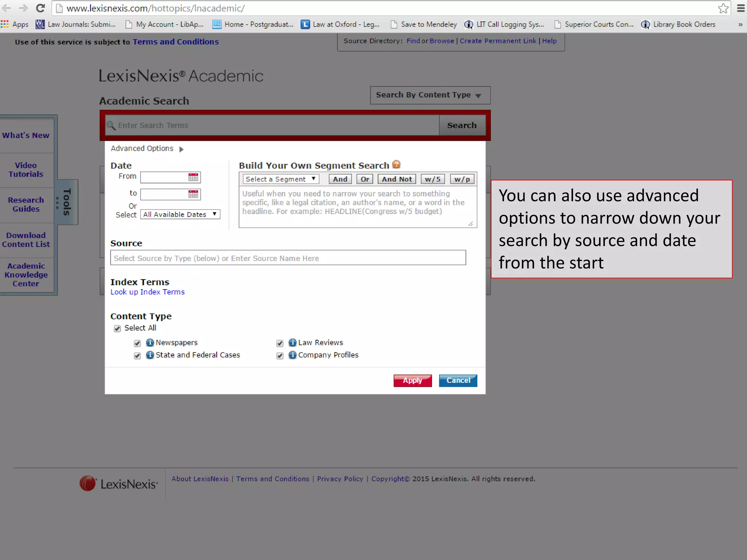View Newspapers info icon

[150, 342]
